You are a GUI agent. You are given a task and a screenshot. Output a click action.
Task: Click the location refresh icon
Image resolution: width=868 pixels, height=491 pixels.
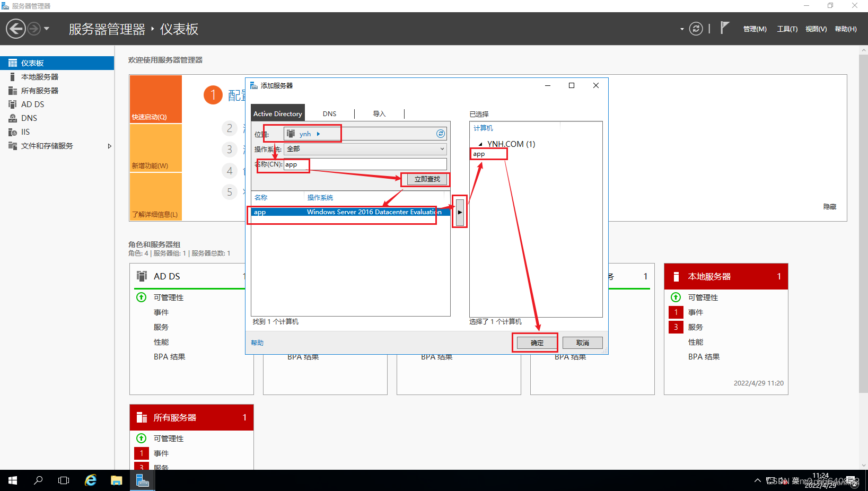pyautogui.click(x=440, y=134)
